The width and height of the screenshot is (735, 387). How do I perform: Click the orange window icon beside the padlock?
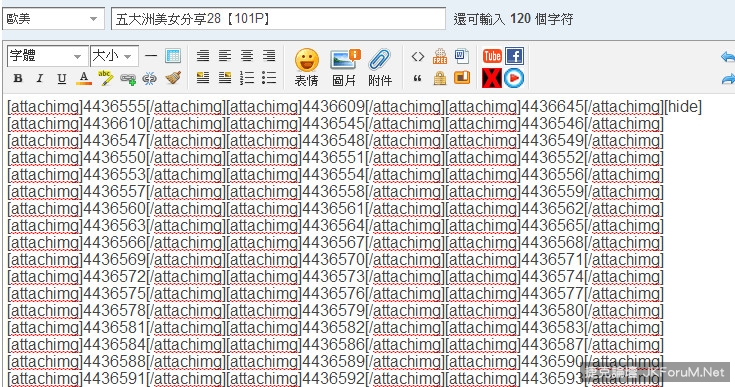pyautogui.click(x=462, y=78)
